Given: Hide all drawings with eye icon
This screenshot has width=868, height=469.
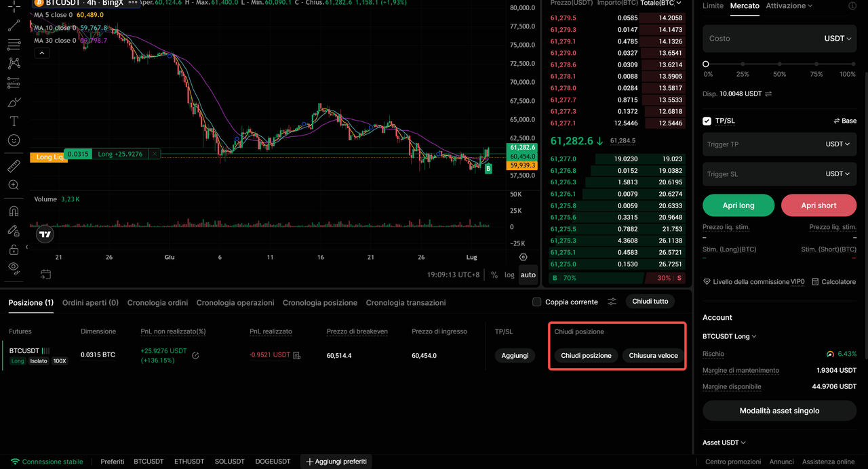Looking at the screenshot, I should pyautogui.click(x=14, y=268).
